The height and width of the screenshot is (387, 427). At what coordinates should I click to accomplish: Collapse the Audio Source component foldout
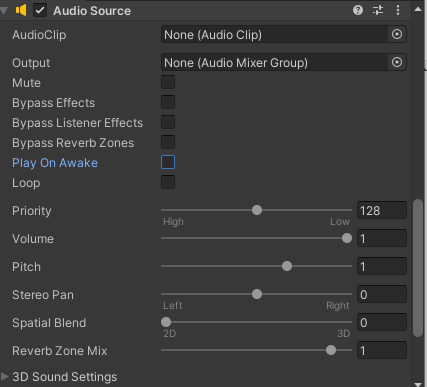click(x=4, y=11)
